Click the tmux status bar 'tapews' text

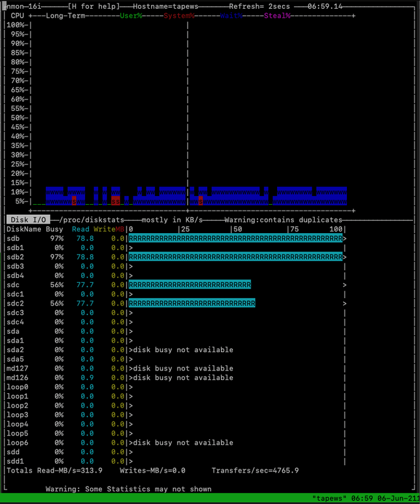click(329, 498)
